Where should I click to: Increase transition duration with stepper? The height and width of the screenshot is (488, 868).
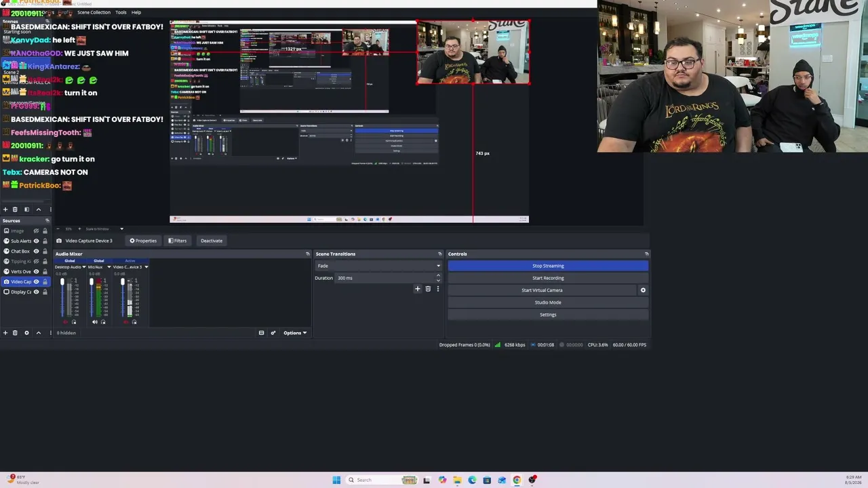pyautogui.click(x=438, y=276)
